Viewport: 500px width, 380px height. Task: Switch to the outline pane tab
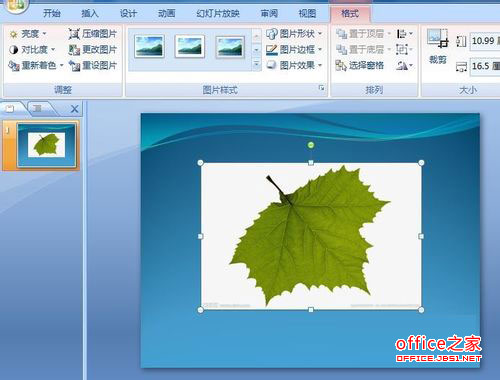pos(39,108)
